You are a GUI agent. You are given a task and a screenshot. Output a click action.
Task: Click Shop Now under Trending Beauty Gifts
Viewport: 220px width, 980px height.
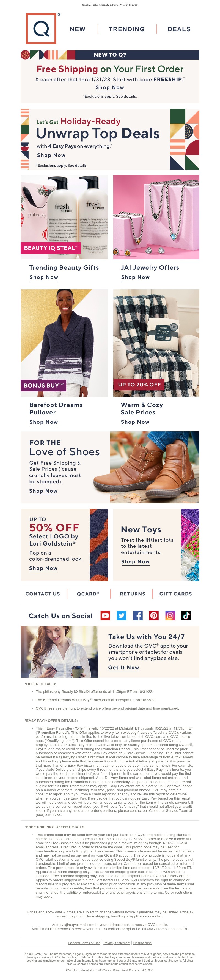(44, 277)
